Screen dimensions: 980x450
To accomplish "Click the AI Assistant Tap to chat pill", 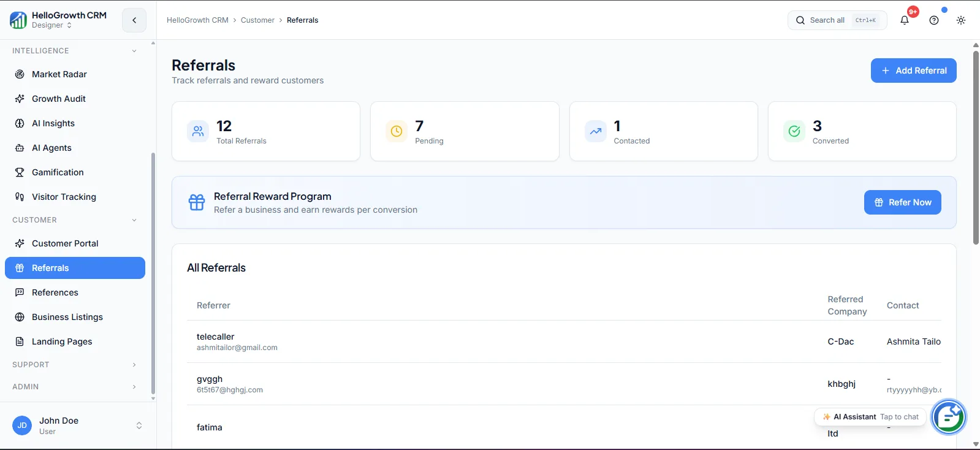I will (x=869, y=417).
